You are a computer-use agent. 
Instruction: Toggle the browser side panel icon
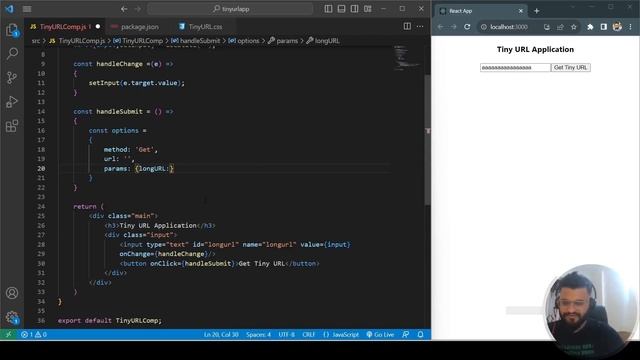[x=604, y=27]
